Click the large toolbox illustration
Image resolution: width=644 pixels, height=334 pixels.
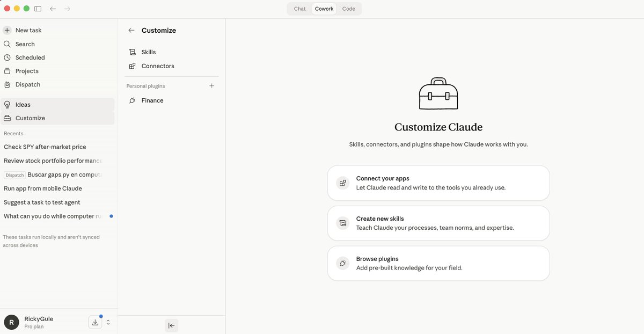click(x=438, y=94)
